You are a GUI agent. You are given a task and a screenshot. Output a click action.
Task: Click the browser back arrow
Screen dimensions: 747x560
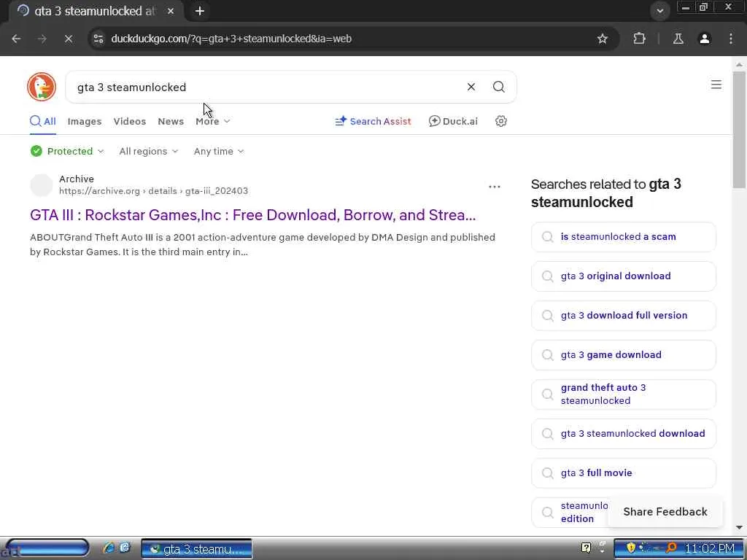tap(16, 39)
